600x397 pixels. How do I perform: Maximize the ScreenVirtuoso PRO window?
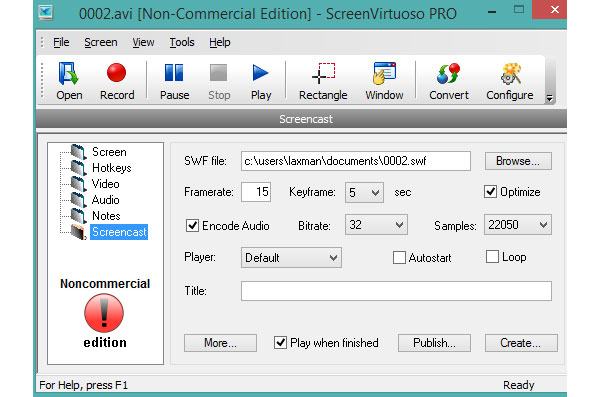coord(519,10)
